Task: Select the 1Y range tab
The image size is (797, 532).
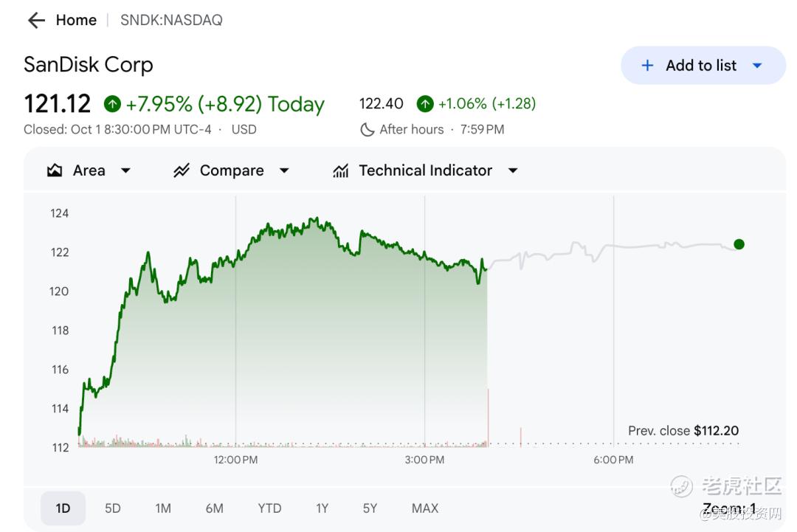Action: (x=322, y=508)
